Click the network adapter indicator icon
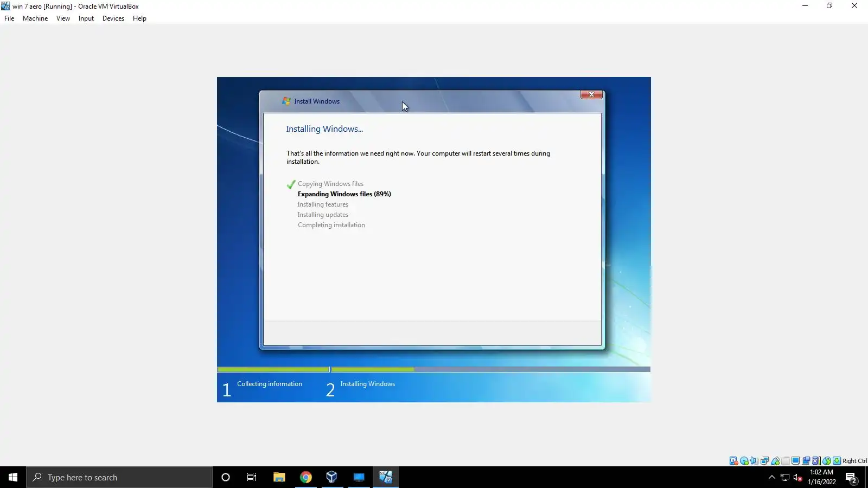 point(765,461)
